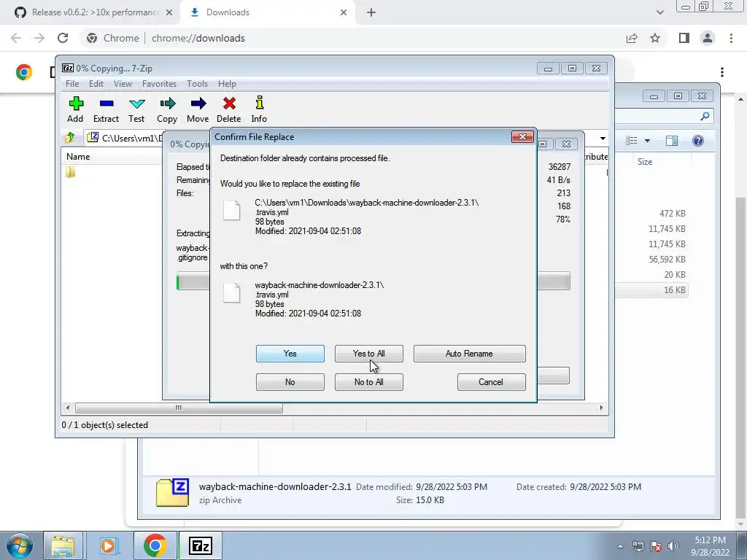747x560 pixels.
Task: Decline replace with No button
Action: pos(290,382)
